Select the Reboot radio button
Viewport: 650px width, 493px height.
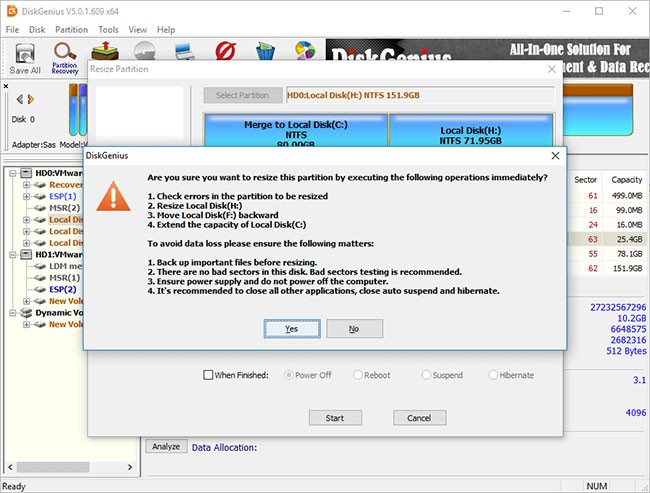point(358,375)
